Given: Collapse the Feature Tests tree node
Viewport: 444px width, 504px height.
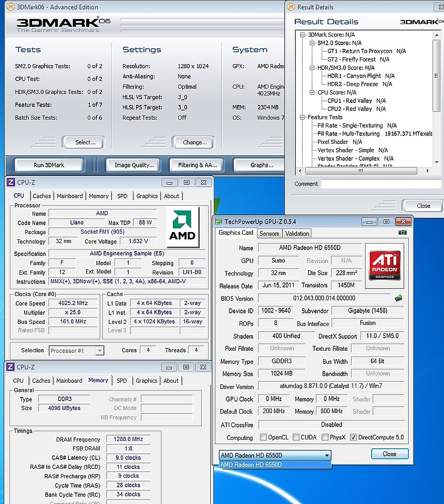Looking at the screenshot, I should click(x=302, y=117).
